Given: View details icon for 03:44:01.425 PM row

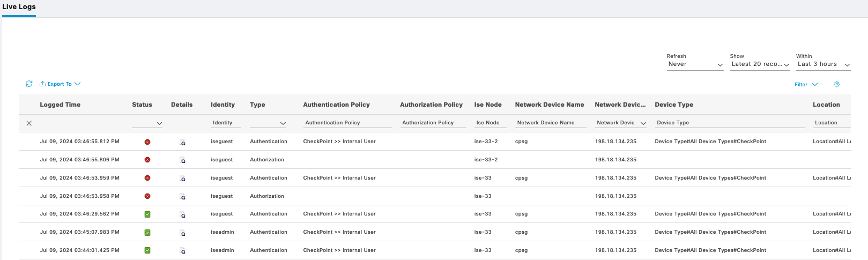Looking at the screenshot, I should pyautogui.click(x=182, y=251).
